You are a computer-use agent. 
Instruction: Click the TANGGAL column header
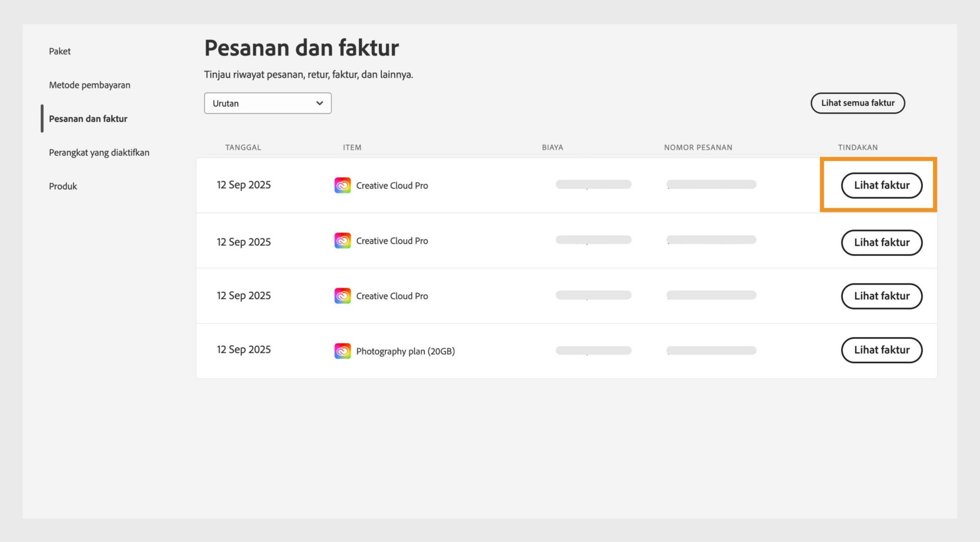tap(243, 147)
